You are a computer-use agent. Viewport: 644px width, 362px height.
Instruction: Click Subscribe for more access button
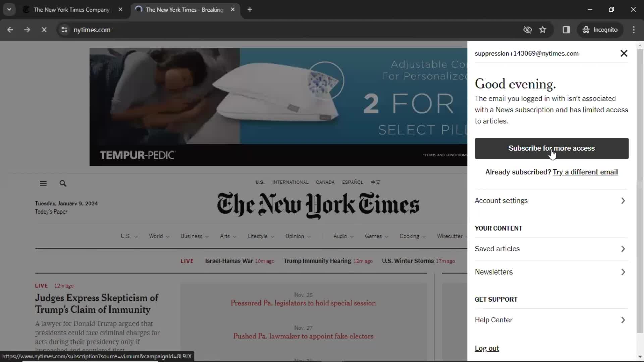pos(551,148)
